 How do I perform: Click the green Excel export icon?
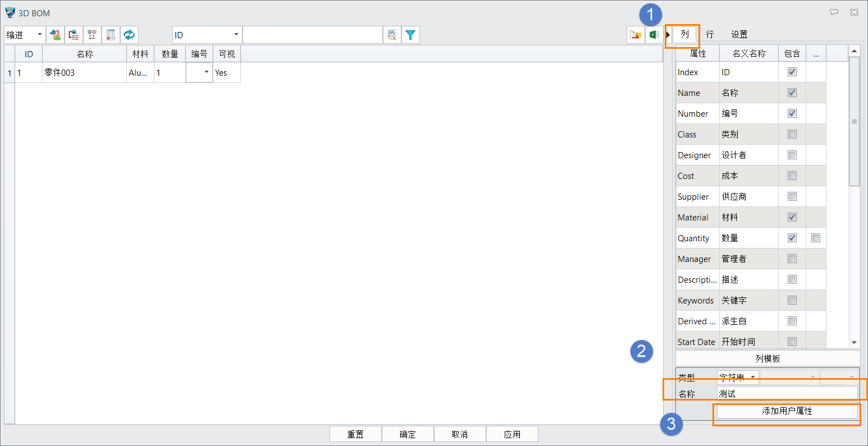click(x=654, y=35)
